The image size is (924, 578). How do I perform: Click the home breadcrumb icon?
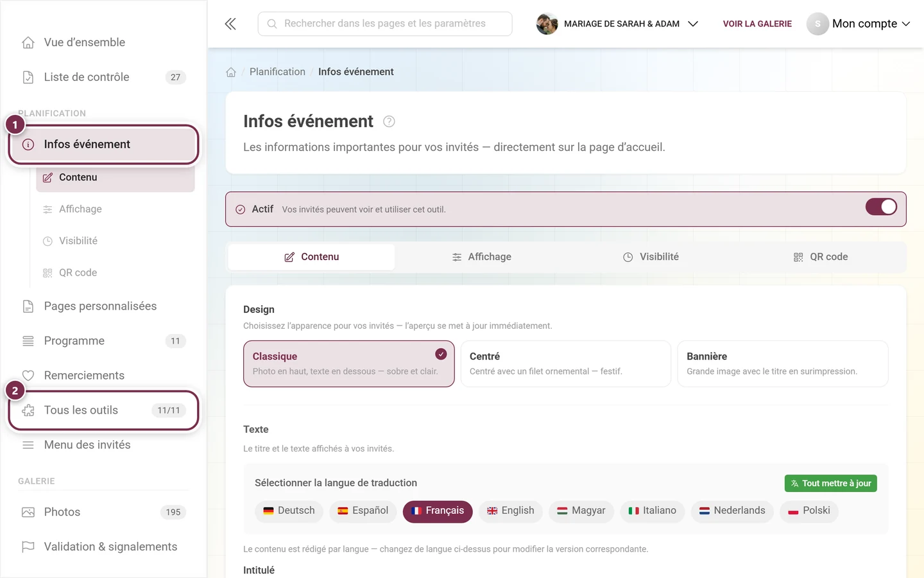click(231, 72)
